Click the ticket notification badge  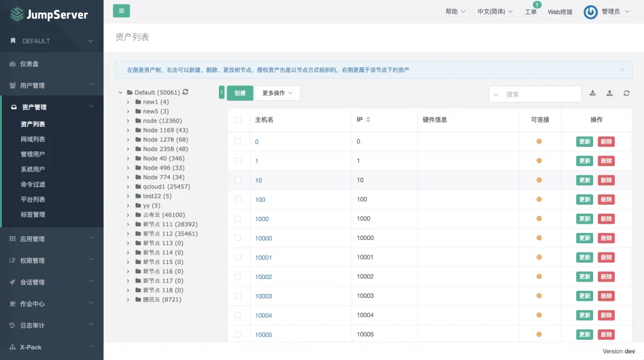(x=537, y=5)
